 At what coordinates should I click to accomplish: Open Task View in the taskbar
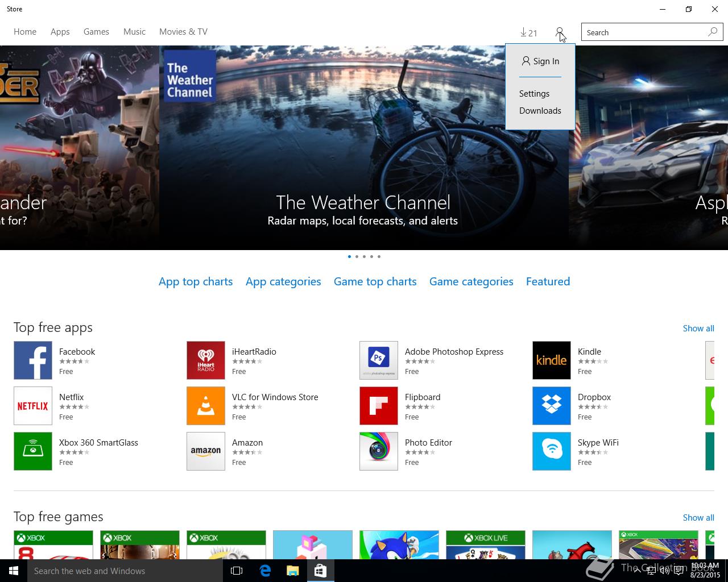(x=237, y=571)
